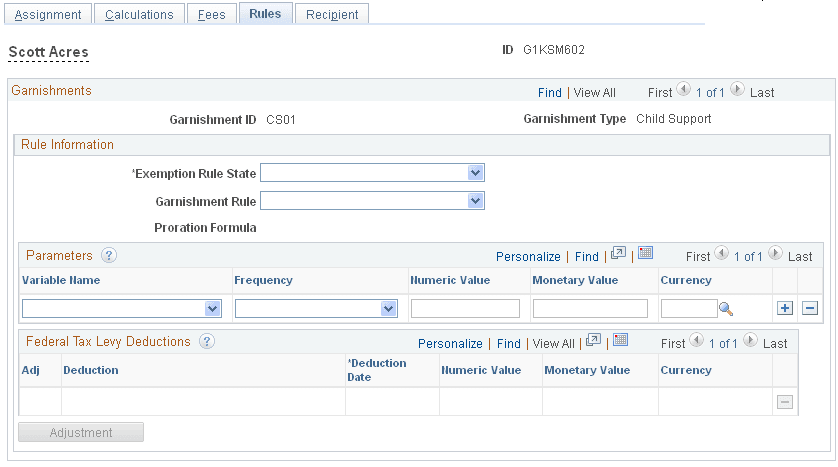
Task: Expand the Exemption Rule State dropdown
Action: point(475,173)
